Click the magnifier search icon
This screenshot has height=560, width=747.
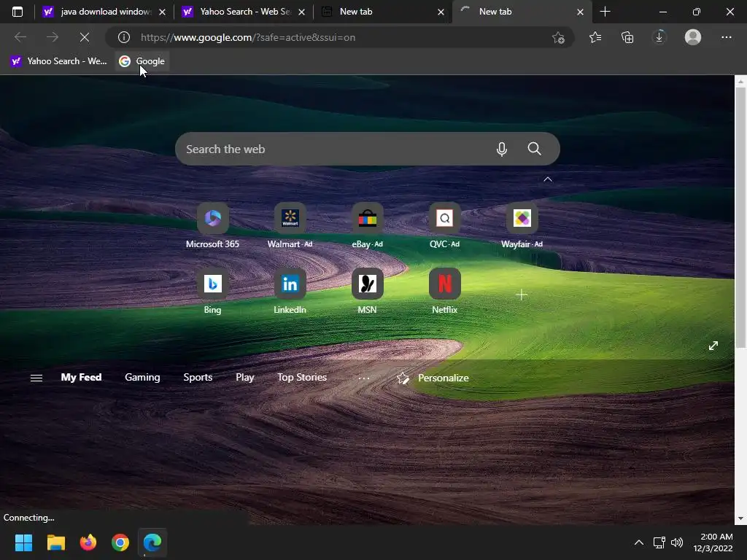[x=535, y=149]
